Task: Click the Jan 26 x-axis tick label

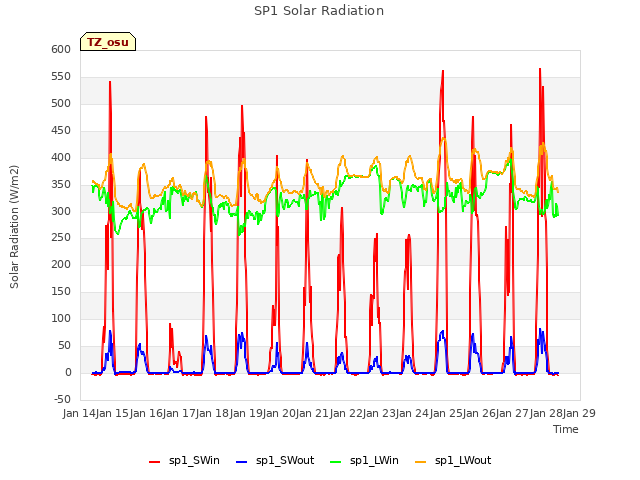Action: [x=479, y=413]
